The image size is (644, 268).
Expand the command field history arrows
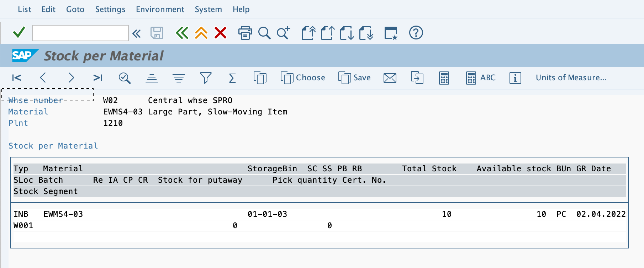pyautogui.click(x=136, y=34)
